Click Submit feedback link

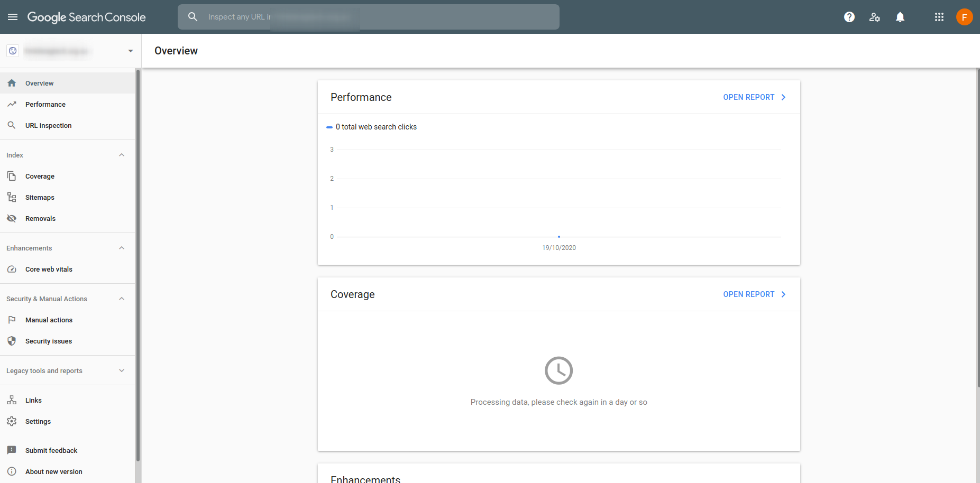(51, 450)
